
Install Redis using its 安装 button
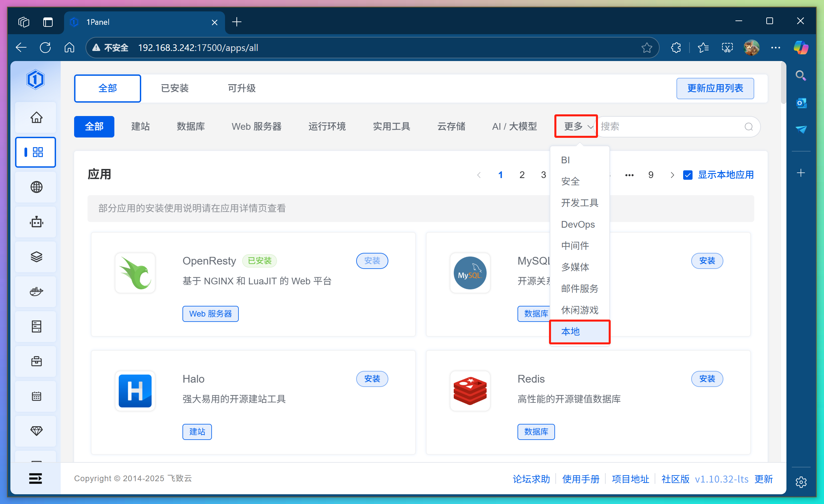click(707, 379)
